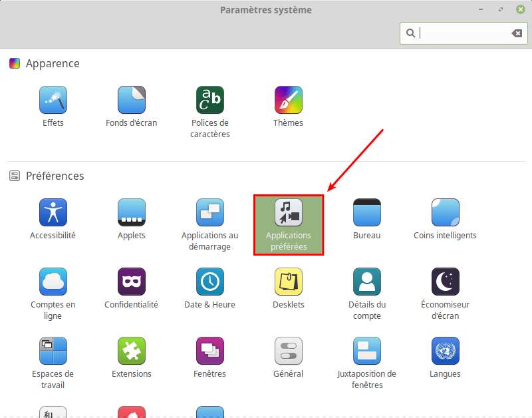Open Général switches icon
Screen dimensions: 532x418
coord(289,351)
